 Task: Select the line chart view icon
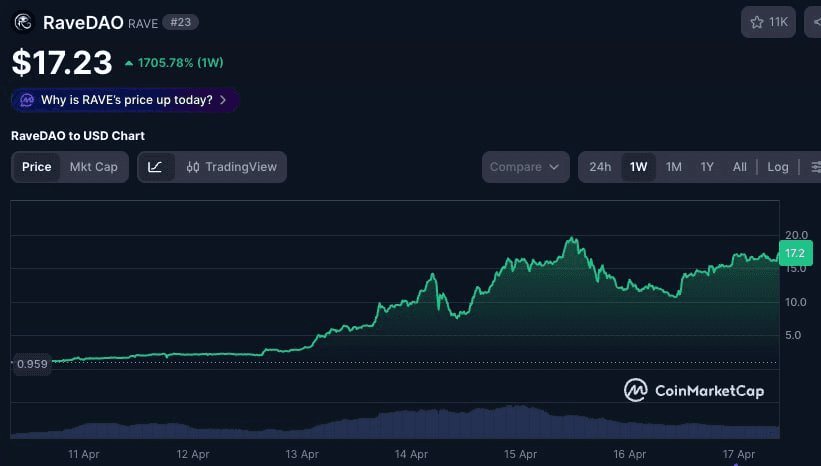[155, 167]
